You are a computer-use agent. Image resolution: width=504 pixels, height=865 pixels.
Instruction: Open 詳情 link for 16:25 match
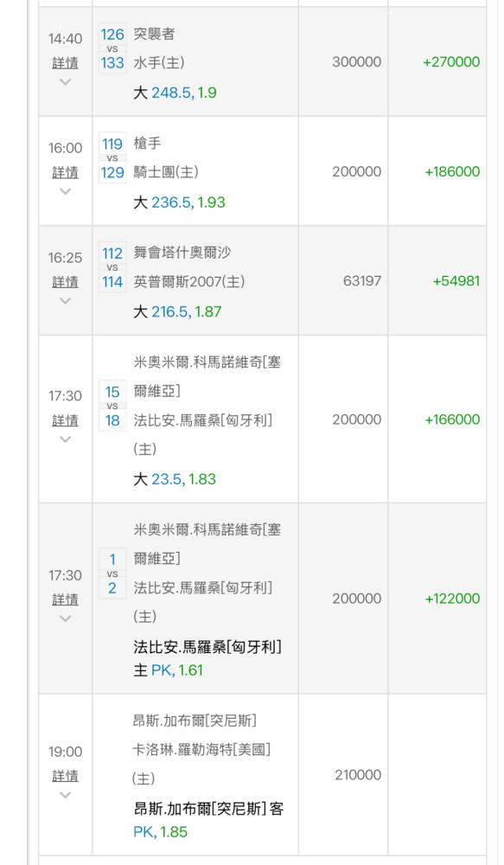(x=65, y=282)
